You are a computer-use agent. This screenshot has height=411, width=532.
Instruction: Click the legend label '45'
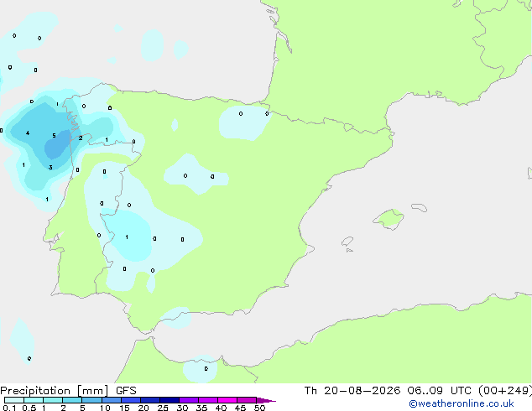pyautogui.click(x=240, y=408)
